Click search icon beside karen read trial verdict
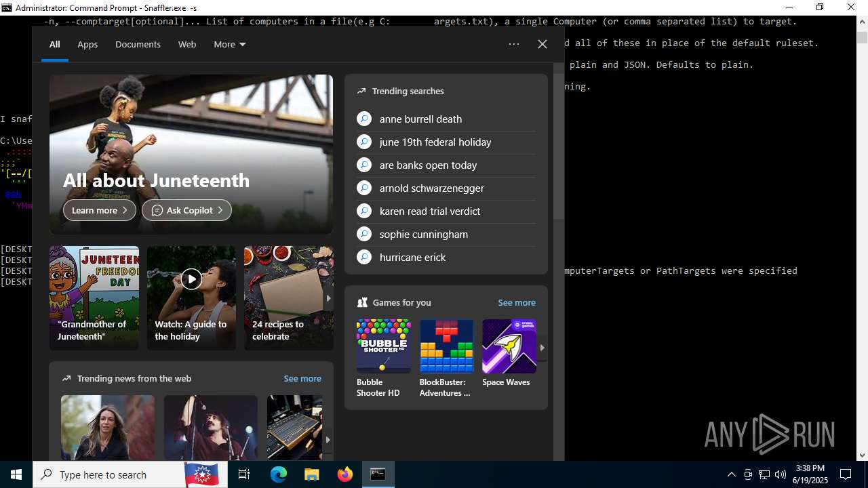Screen dimensions: 868x488 click(x=364, y=211)
